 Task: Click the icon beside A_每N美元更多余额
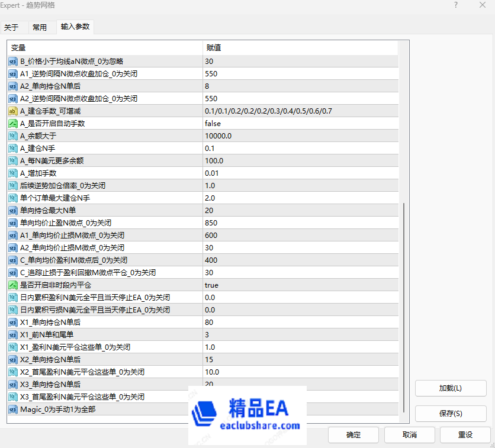tap(13, 161)
